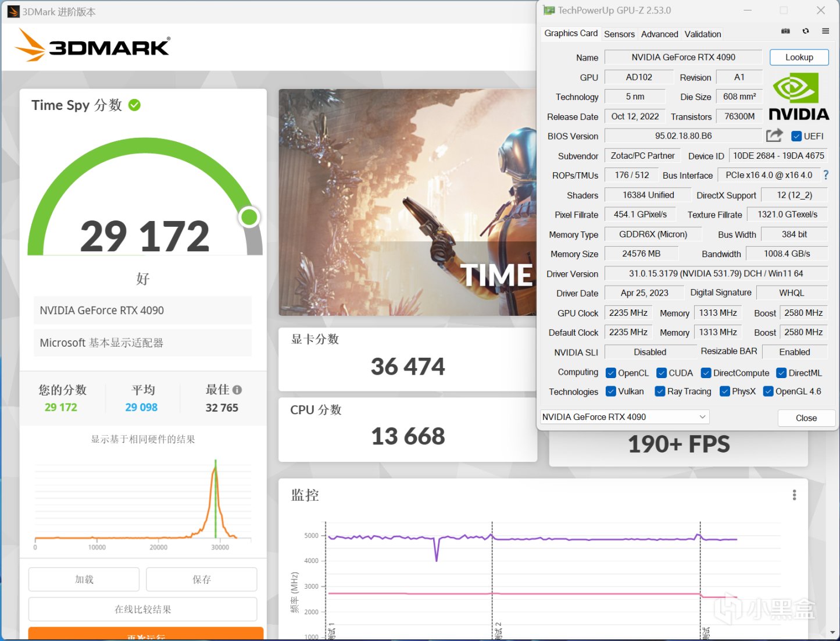Image resolution: width=840 pixels, height=641 pixels.
Task: Toggle the OpenCL checkbox
Action: click(611, 373)
